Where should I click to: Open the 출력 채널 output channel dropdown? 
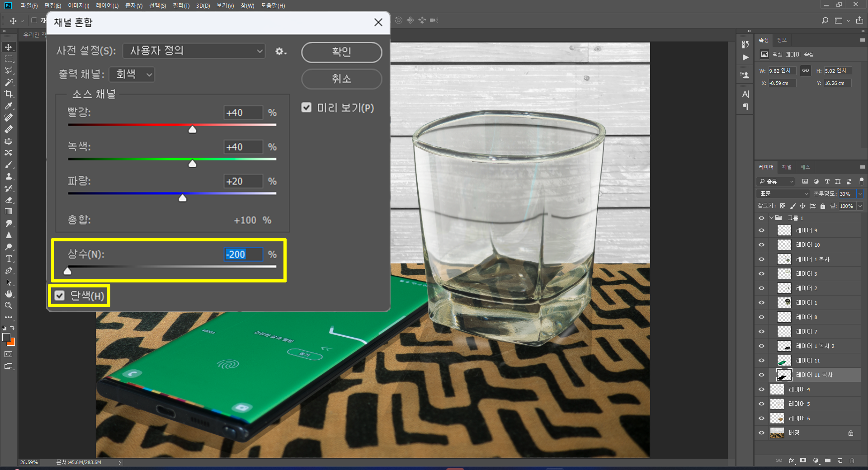click(x=132, y=74)
